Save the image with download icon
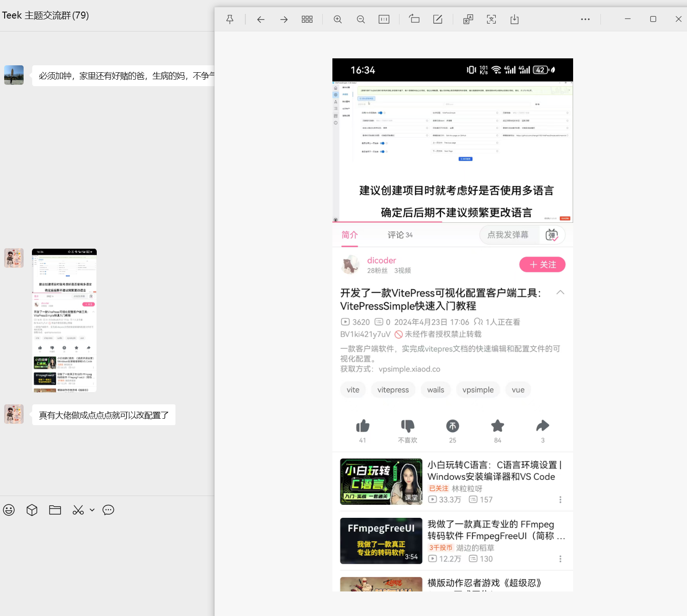 514,19
